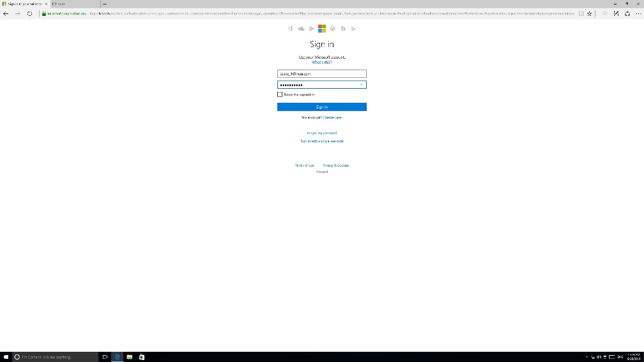This screenshot has width=644, height=362.
Task: Open the volume speaker tray icon
Action: (x=599, y=357)
